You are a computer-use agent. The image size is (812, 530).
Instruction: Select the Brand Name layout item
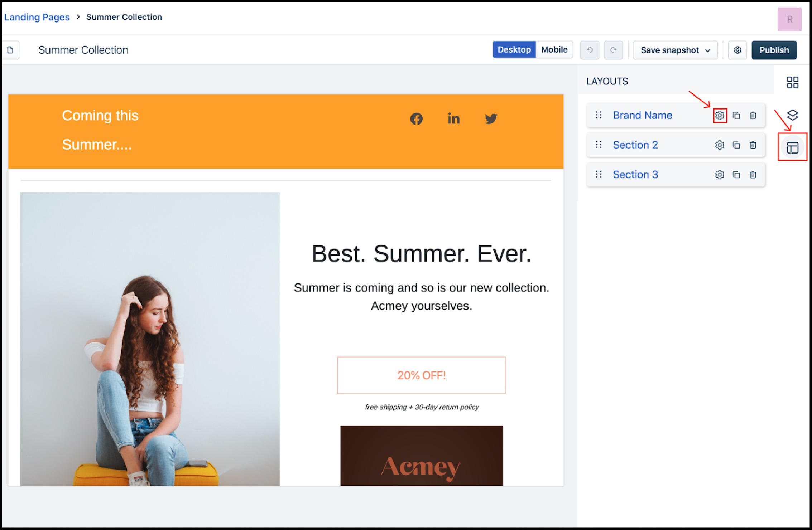coord(642,115)
